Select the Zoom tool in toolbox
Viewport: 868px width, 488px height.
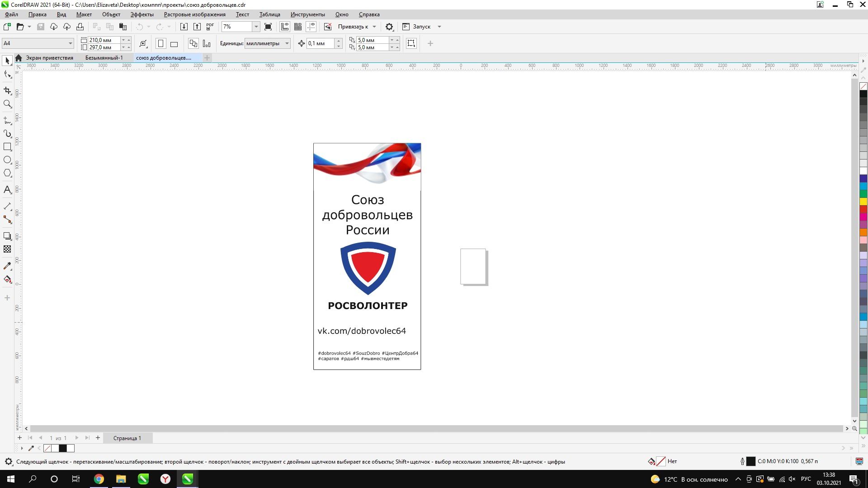(7, 104)
